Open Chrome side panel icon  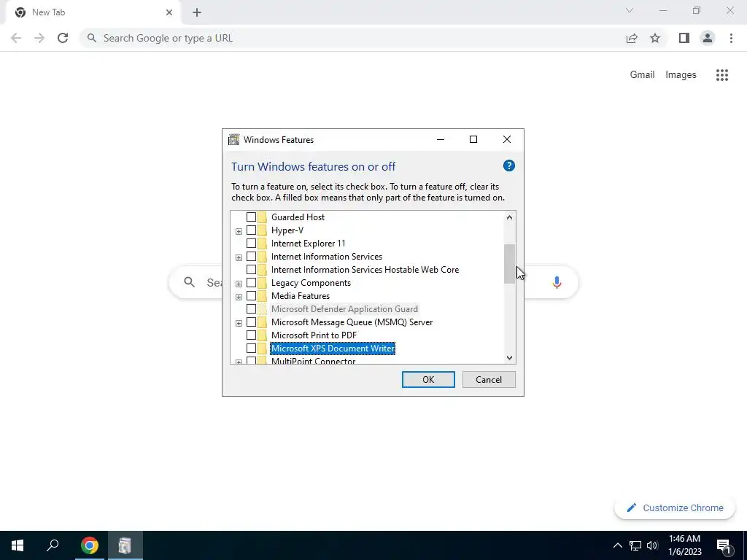click(684, 38)
